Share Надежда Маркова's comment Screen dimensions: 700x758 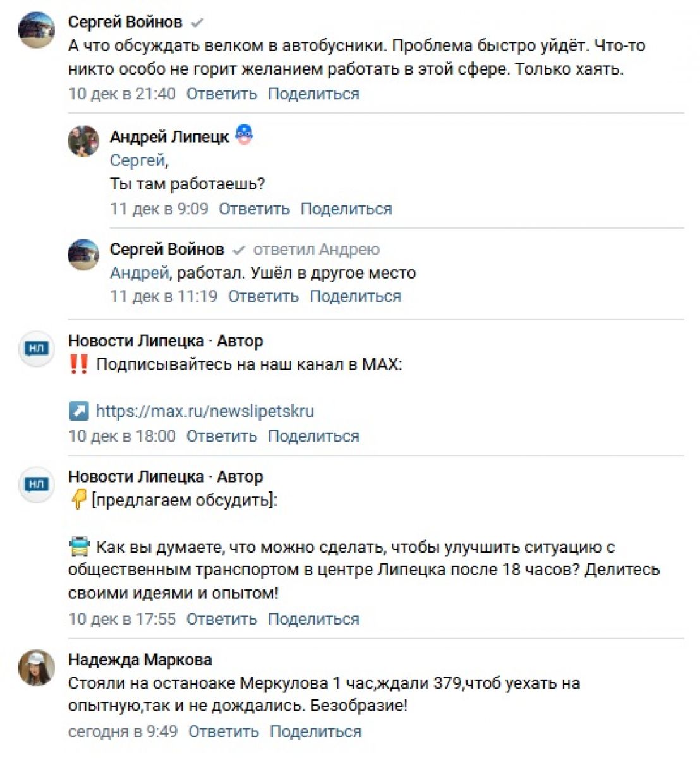coord(315,731)
